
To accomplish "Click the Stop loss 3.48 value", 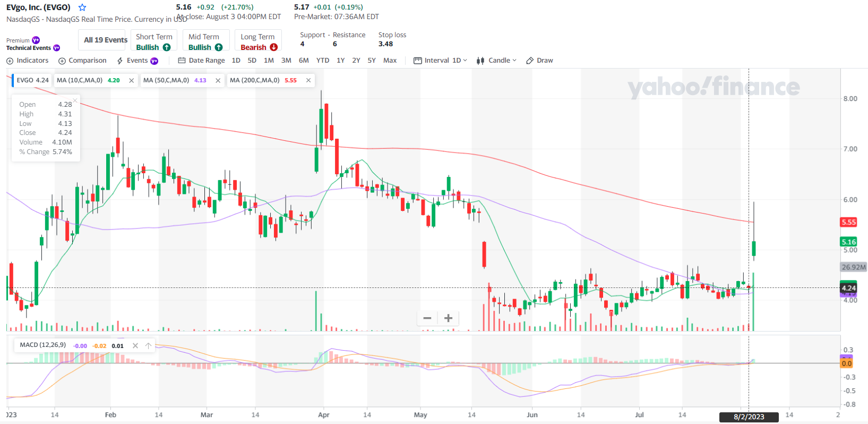I will [386, 44].
